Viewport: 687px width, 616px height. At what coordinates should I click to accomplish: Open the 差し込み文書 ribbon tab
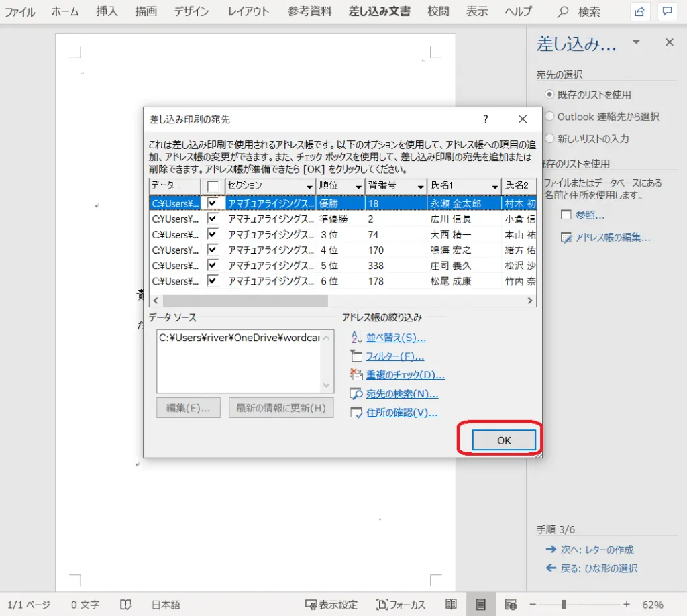(x=379, y=11)
